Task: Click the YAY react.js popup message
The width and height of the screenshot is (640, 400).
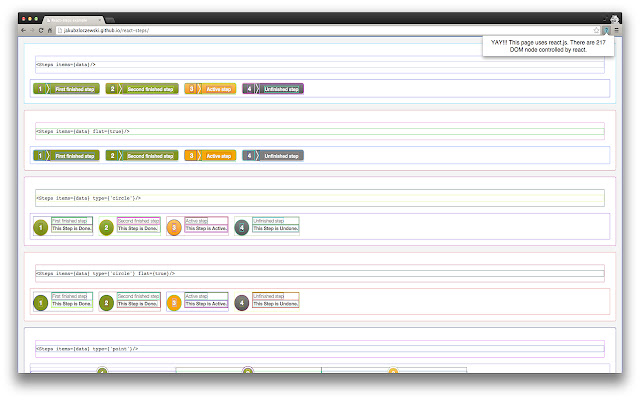Action: [548, 46]
